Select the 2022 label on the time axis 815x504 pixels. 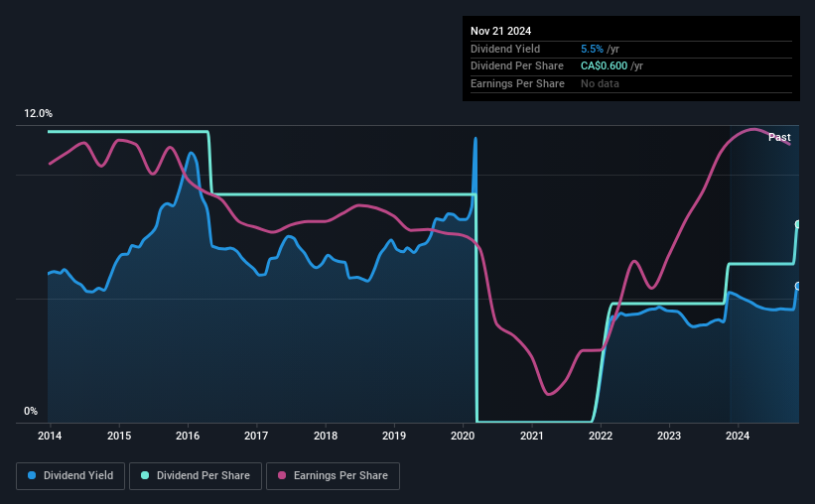[x=601, y=436]
